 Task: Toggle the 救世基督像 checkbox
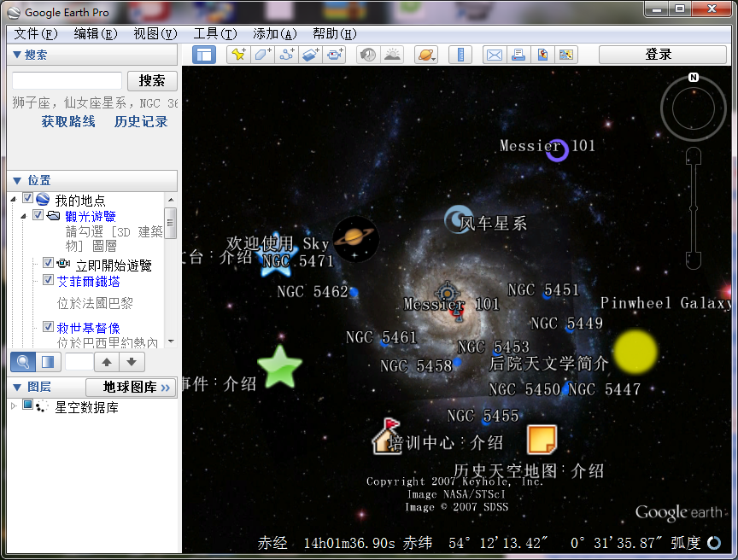point(48,326)
